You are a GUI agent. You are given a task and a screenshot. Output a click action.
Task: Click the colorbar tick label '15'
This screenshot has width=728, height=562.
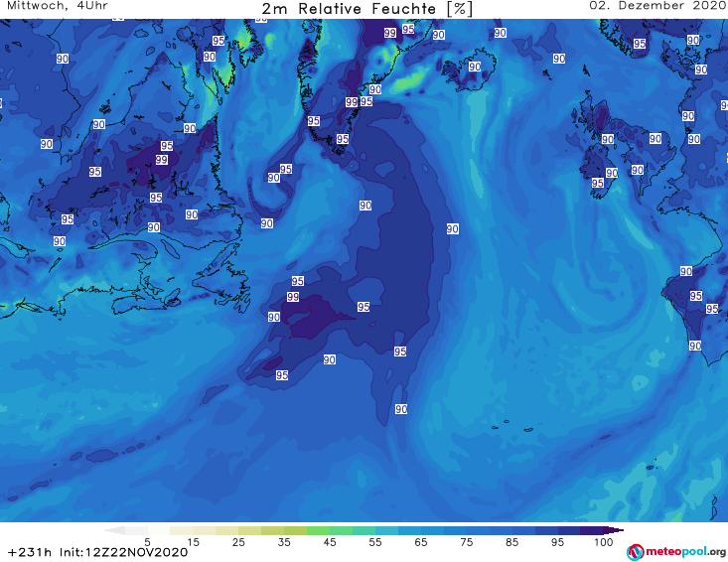point(193,542)
